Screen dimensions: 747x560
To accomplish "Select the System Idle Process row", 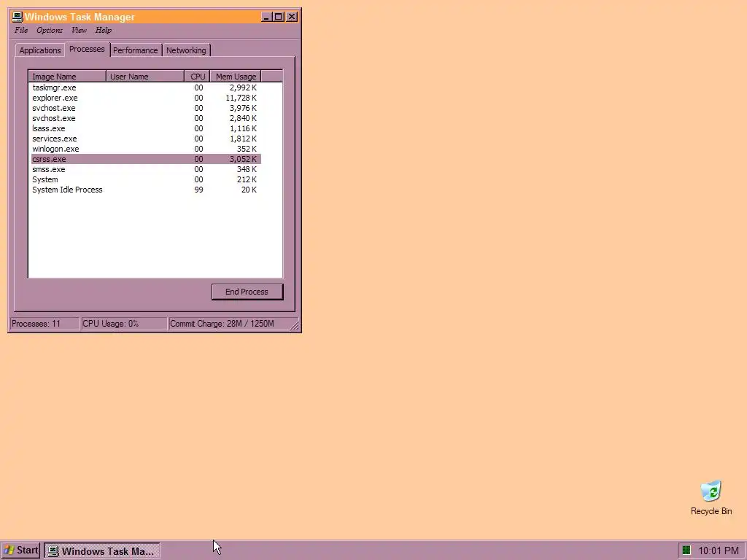I will pos(146,190).
